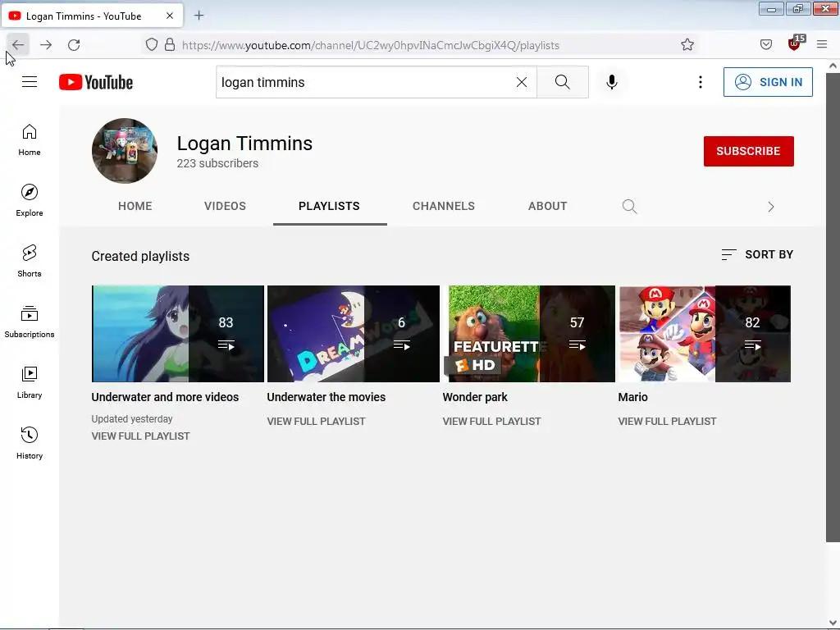View full playlist for Underwater and more videos

click(140, 436)
